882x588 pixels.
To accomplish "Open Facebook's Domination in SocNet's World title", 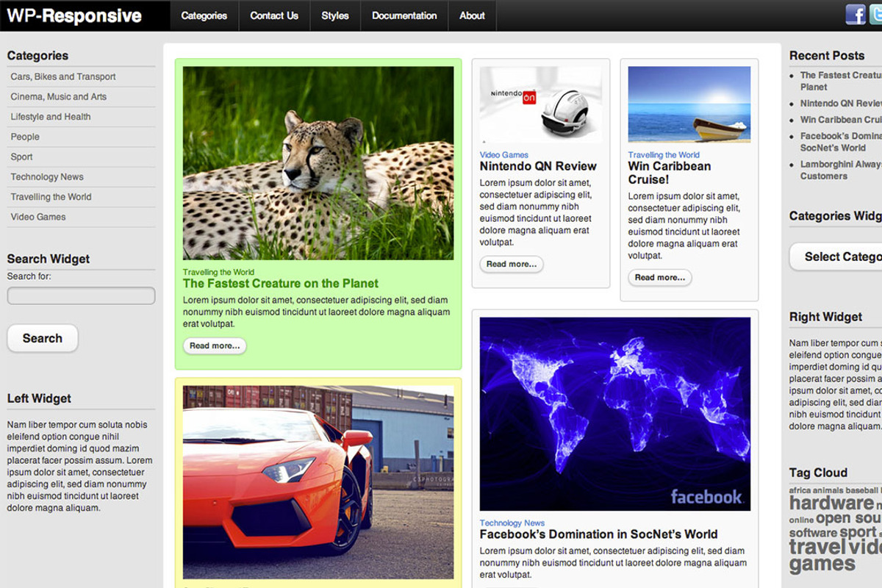I will 599,534.
